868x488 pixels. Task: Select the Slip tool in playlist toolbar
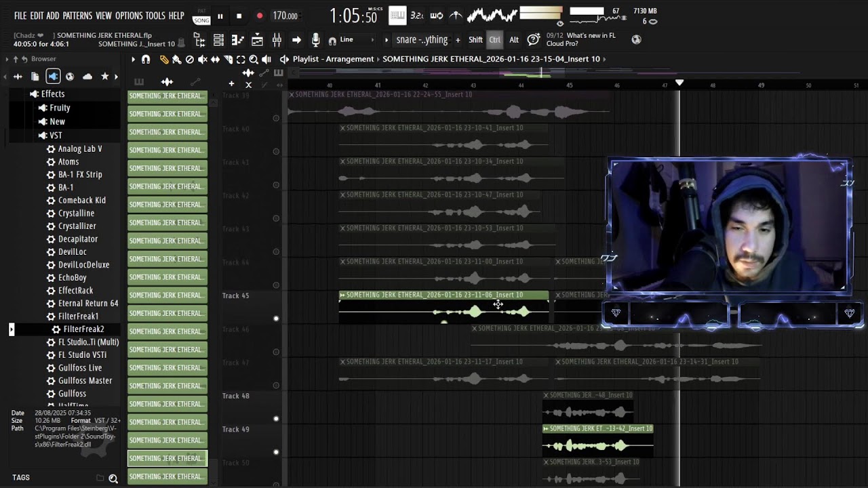tap(215, 60)
